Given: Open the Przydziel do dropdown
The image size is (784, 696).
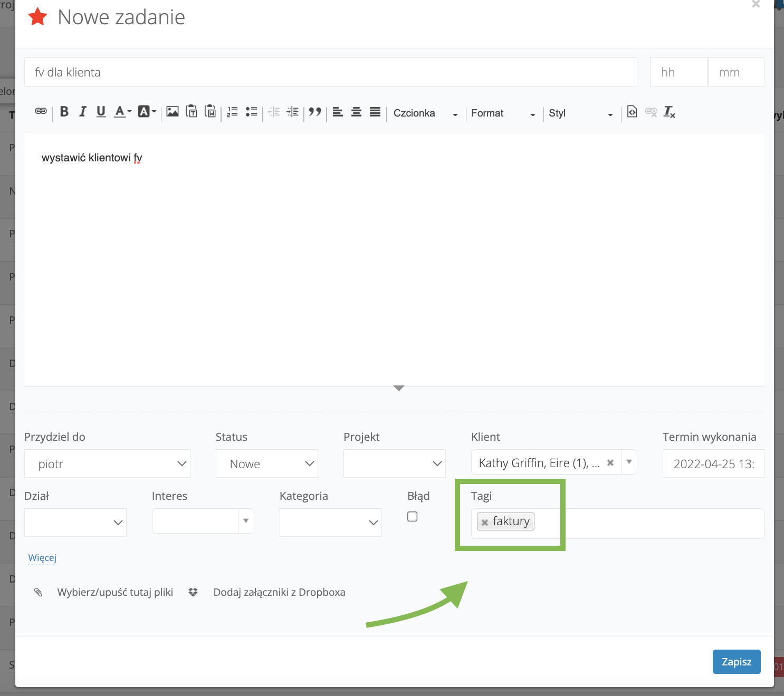Looking at the screenshot, I should pos(107,463).
